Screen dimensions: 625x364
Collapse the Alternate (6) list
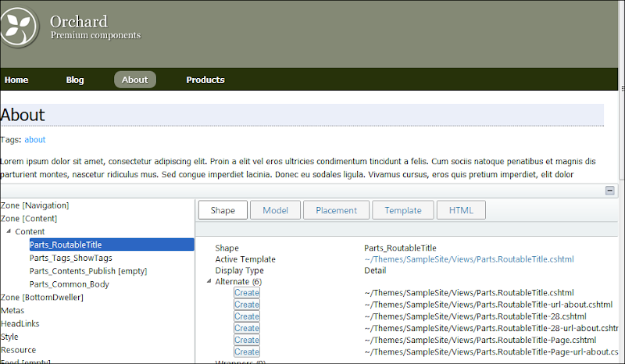[x=209, y=281]
